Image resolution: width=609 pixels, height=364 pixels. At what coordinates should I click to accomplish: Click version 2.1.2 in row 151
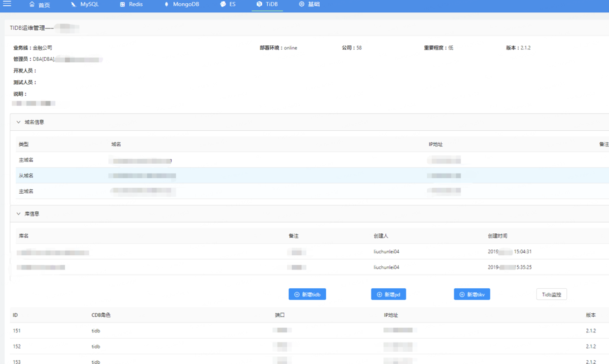(x=591, y=330)
